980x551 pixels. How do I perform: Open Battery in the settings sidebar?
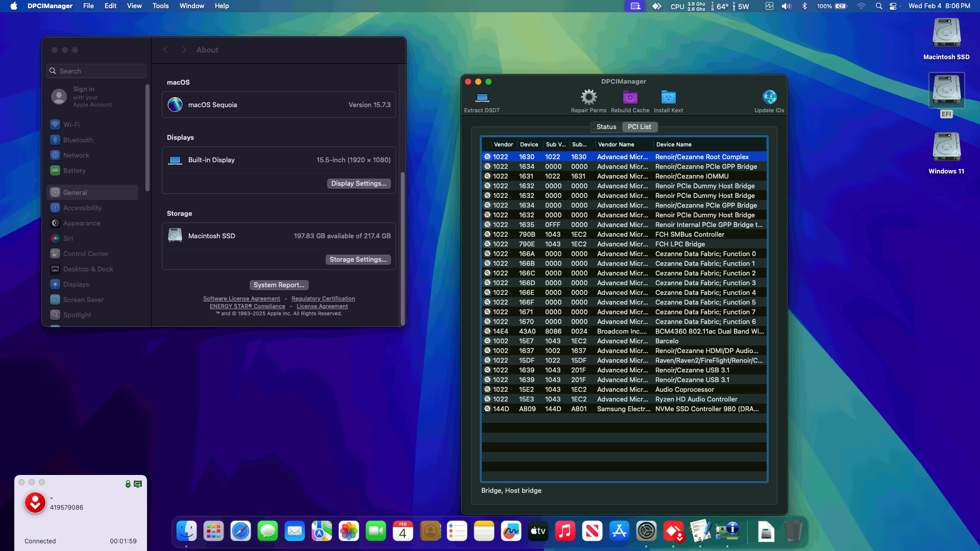coord(92,170)
